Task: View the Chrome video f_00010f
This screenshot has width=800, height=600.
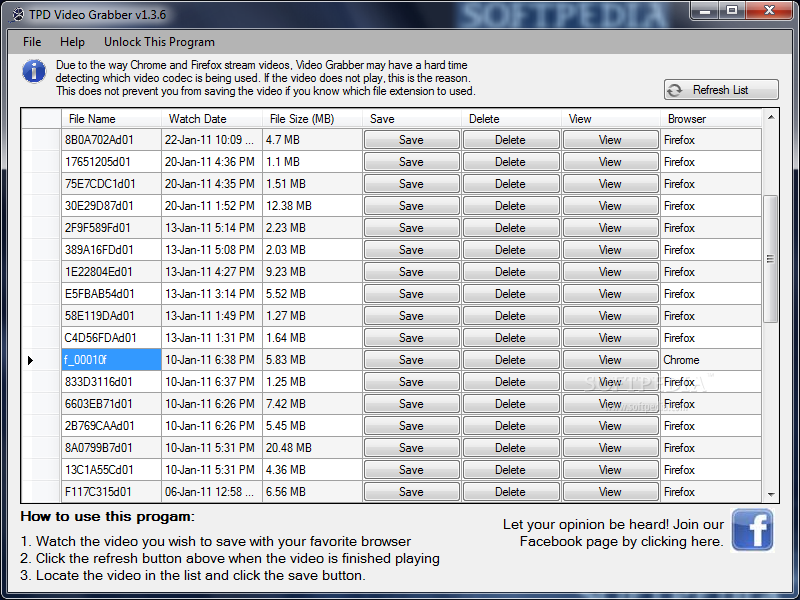Action: (610, 360)
